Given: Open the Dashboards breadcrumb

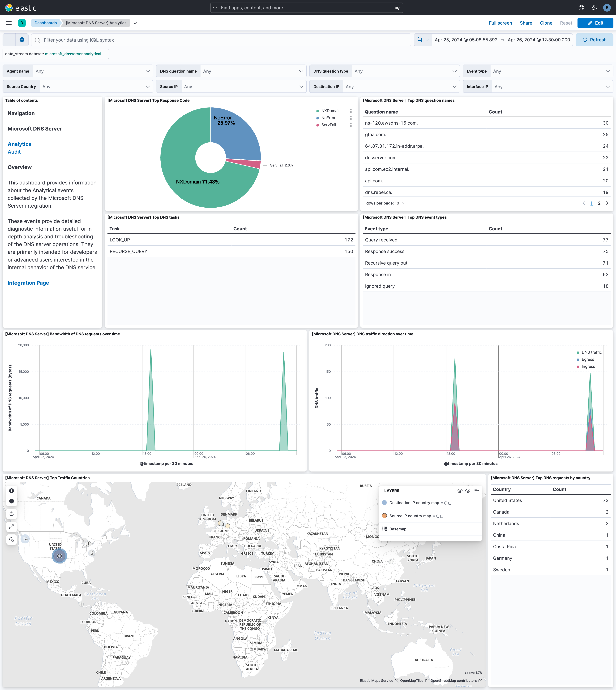Looking at the screenshot, I should pos(45,23).
